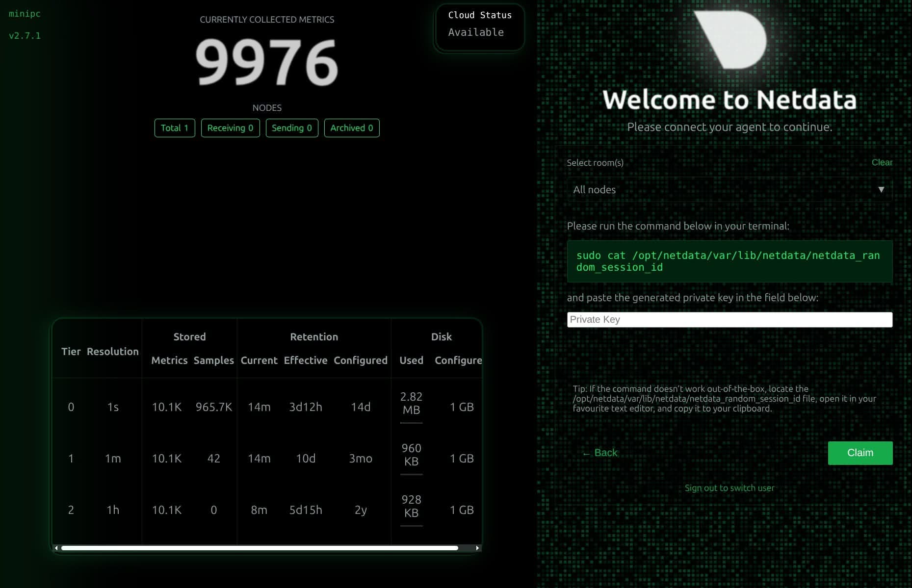
Task: Click the horizontal scrollbar under the table
Action: pos(260,548)
